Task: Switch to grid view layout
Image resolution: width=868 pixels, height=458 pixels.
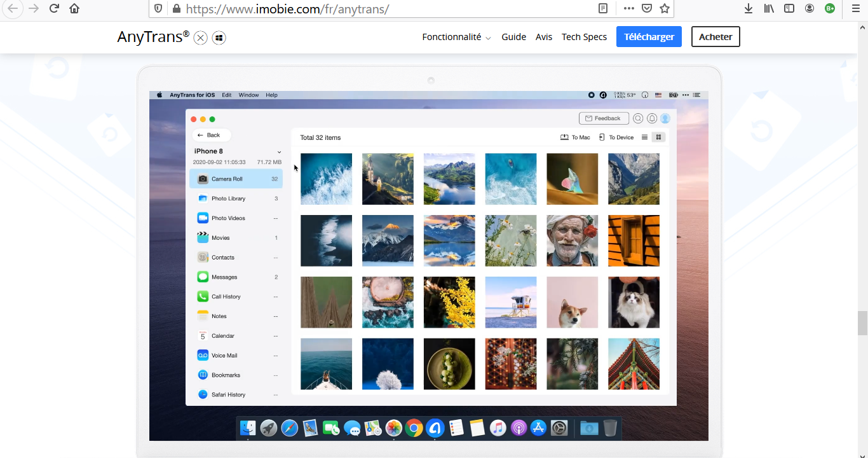Action: point(659,137)
